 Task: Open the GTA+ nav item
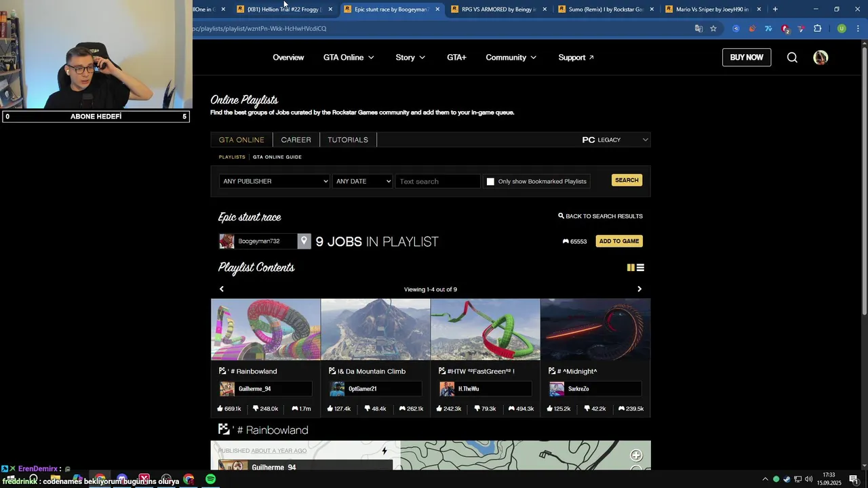[456, 58]
